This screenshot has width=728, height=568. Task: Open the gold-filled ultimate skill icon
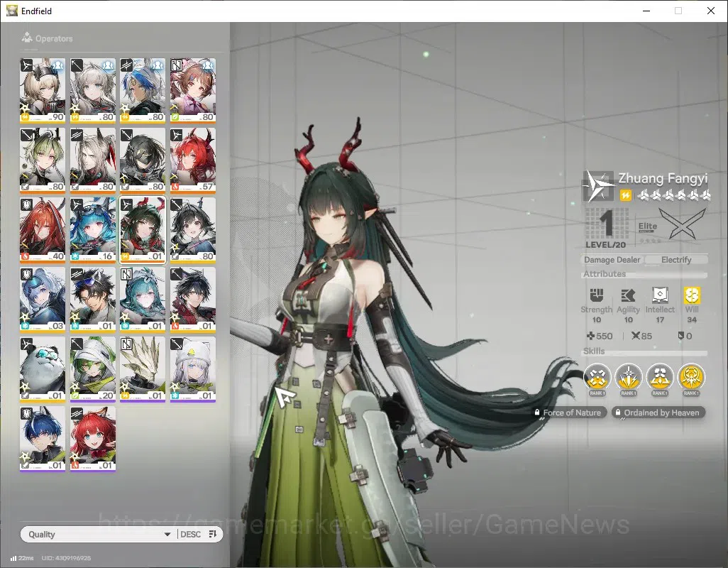tap(691, 378)
